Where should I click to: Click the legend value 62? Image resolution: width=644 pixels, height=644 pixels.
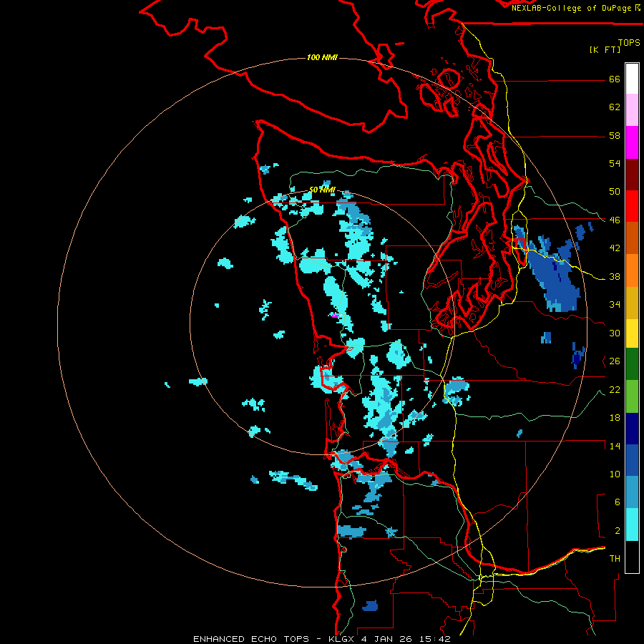(615, 107)
